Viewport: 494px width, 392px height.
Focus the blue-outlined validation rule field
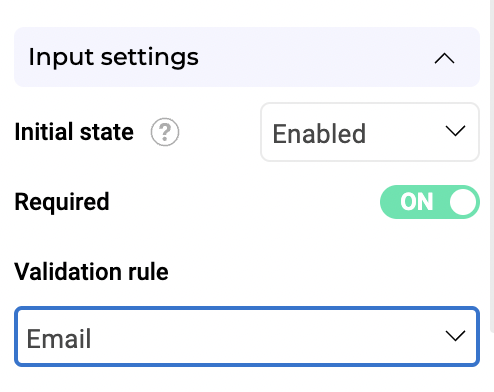(x=247, y=336)
